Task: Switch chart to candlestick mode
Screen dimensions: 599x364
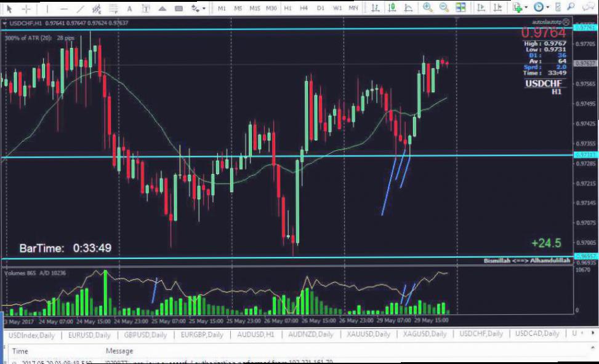Action: (393, 8)
